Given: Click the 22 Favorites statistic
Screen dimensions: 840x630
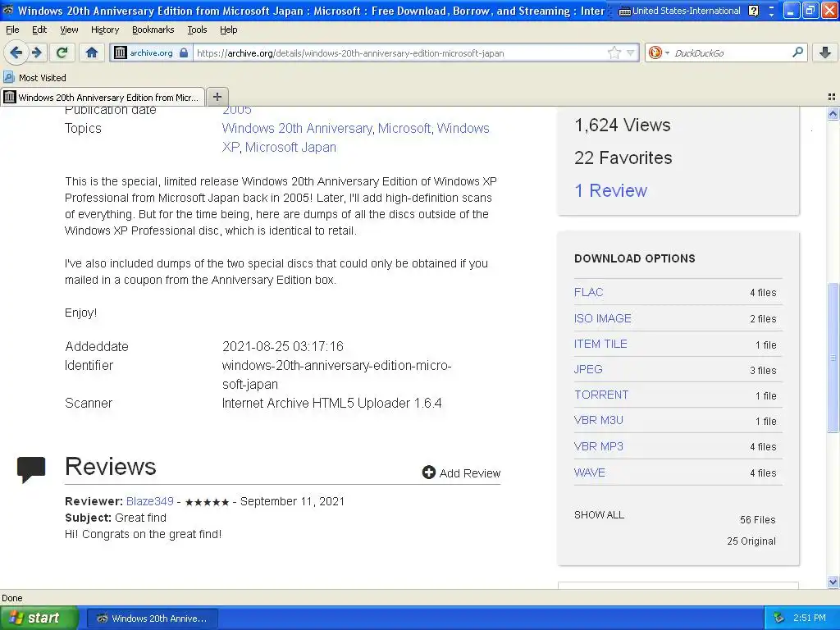Looking at the screenshot, I should click(x=623, y=158).
